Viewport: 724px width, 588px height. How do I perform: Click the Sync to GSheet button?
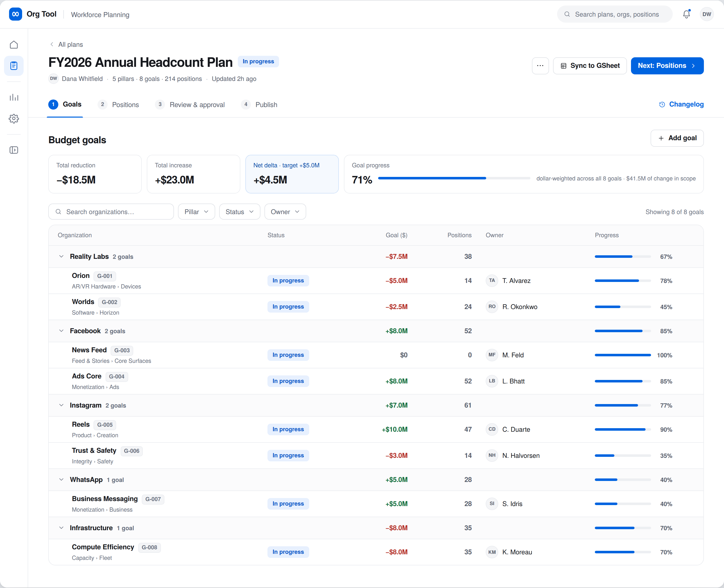click(590, 66)
